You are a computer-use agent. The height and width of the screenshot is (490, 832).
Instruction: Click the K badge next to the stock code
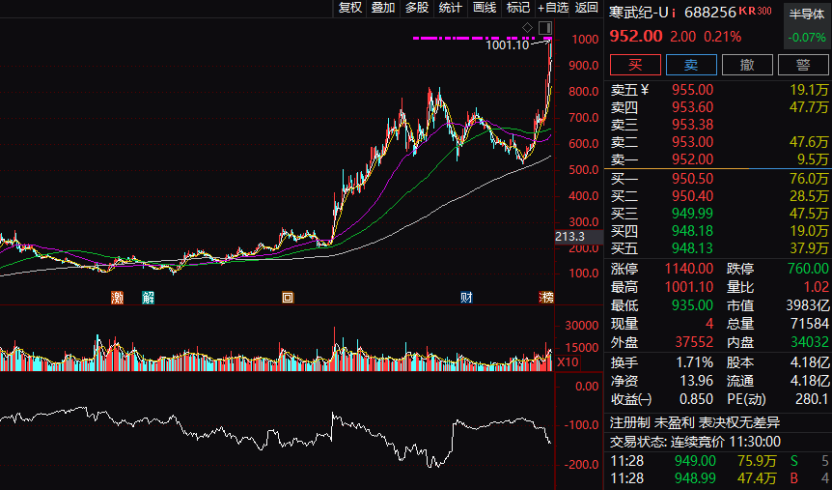pyautogui.click(x=743, y=11)
